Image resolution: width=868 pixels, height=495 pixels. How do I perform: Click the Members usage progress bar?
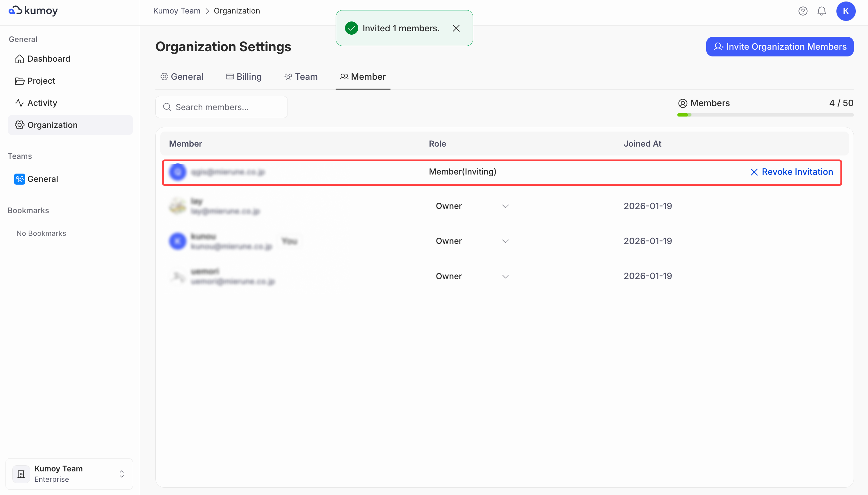[765, 115]
